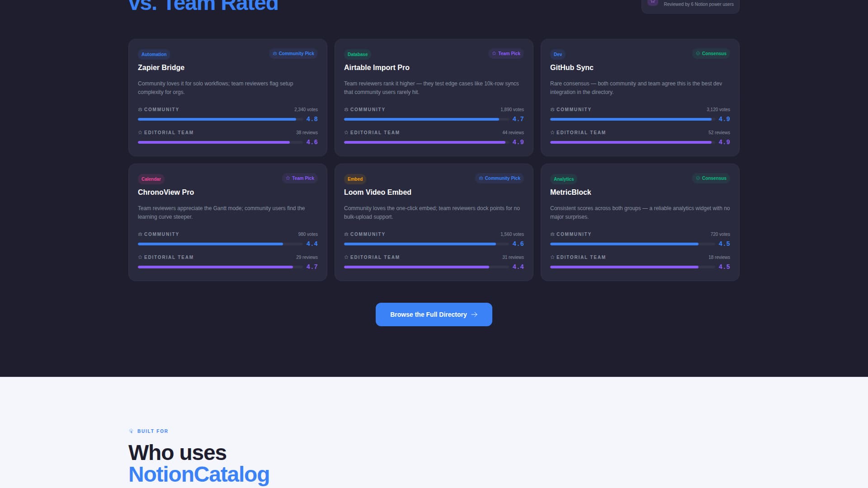868x488 pixels.
Task: Click Airtable Import Pro community score 4.7
Action: tap(518, 119)
